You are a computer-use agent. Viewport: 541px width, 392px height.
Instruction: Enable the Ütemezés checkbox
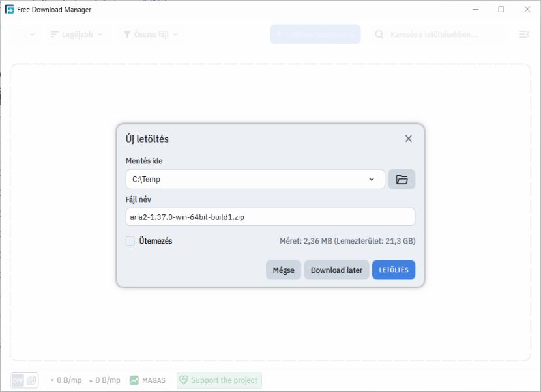(x=130, y=241)
